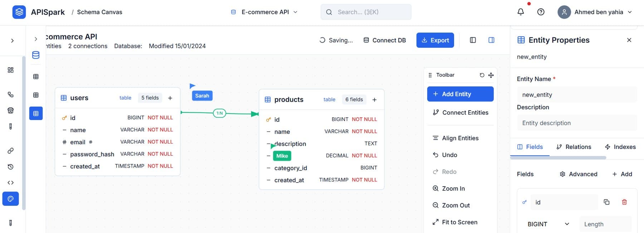Click Zoom Out in the Toolbar

pyautogui.click(x=460, y=205)
